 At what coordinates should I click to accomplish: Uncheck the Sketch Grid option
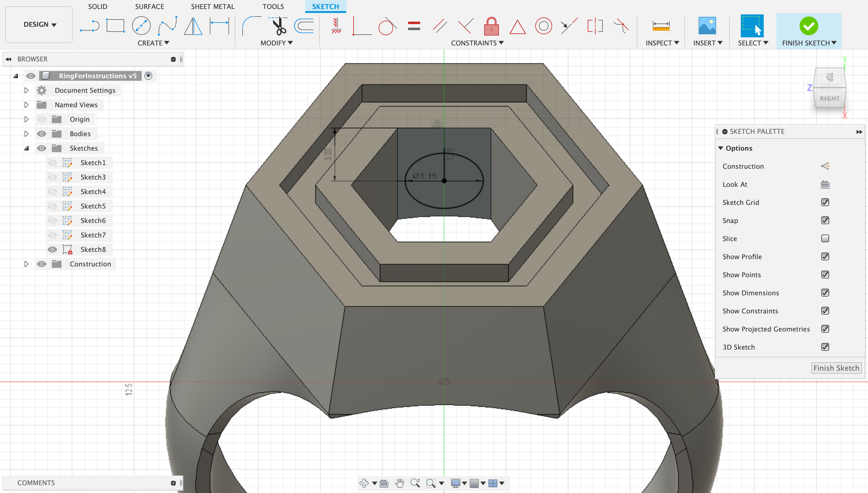click(x=825, y=202)
